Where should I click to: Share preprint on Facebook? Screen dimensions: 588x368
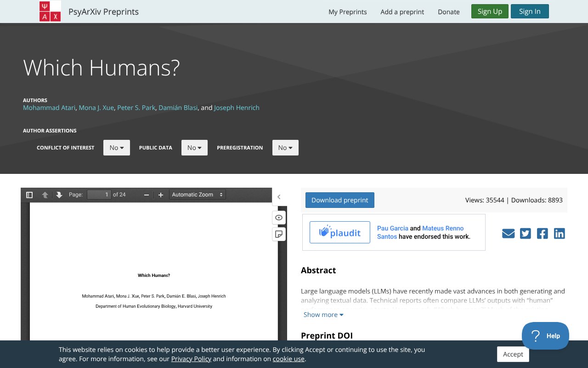pos(542,234)
